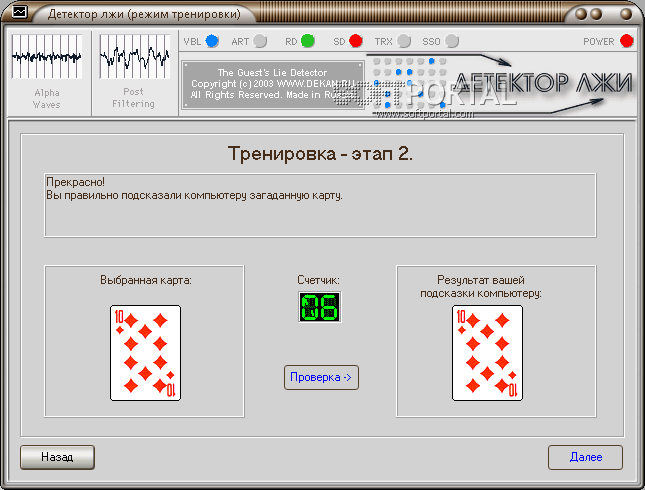
Task: Proceed with the Далее button
Action: [585, 457]
